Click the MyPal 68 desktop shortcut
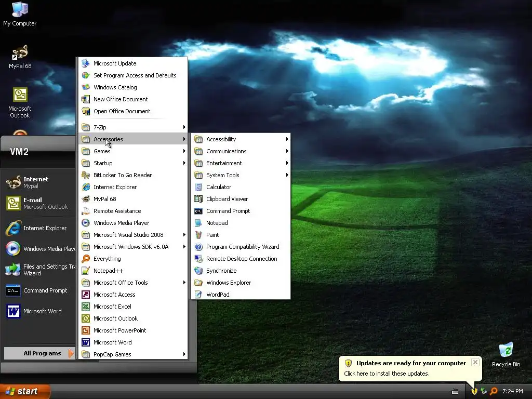 click(x=20, y=57)
